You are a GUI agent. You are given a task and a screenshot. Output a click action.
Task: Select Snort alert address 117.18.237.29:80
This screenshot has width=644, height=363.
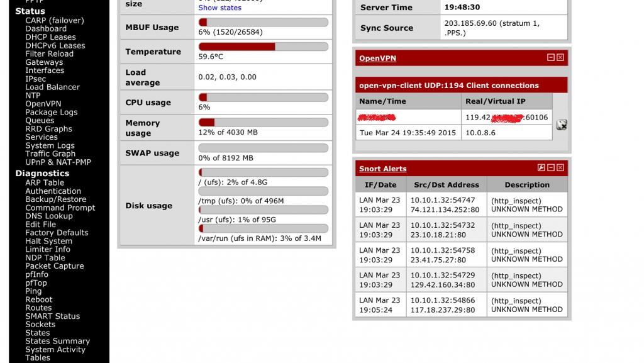coord(443,310)
